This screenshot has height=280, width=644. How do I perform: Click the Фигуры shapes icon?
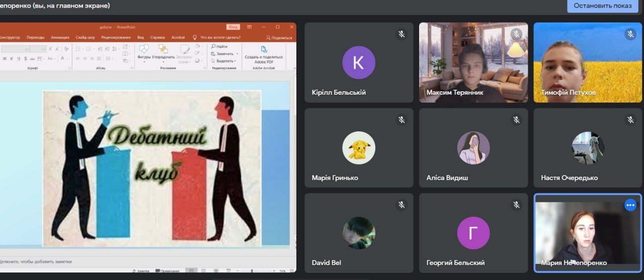coord(144,49)
